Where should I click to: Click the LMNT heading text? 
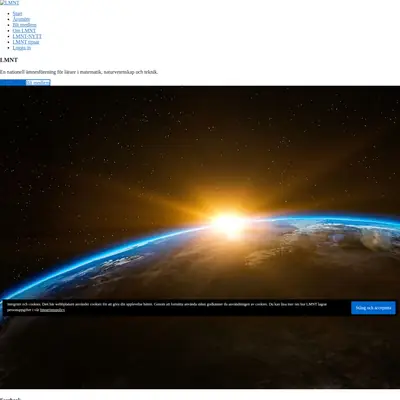coord(9,60)
